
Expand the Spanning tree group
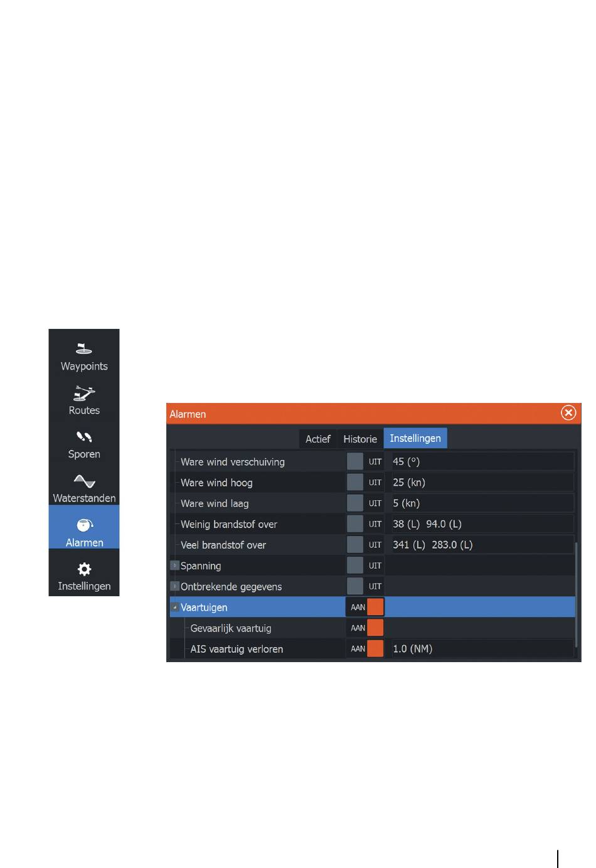[175, 565]
